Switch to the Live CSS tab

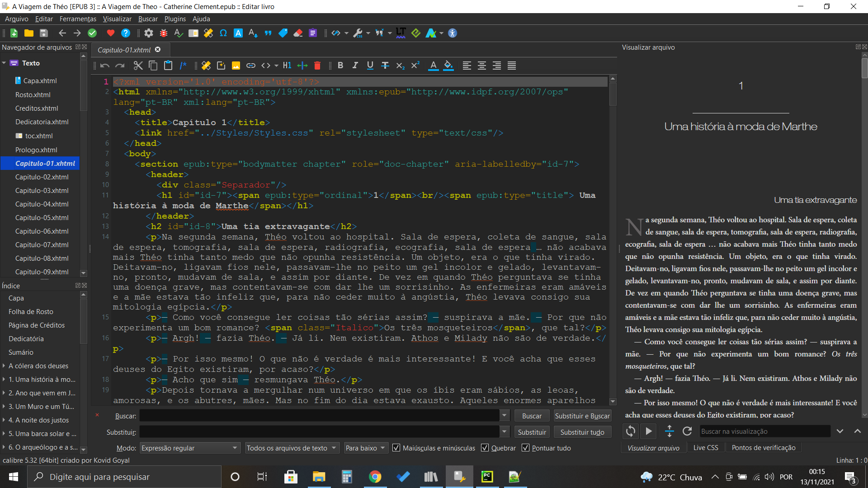tap(705, 447)
